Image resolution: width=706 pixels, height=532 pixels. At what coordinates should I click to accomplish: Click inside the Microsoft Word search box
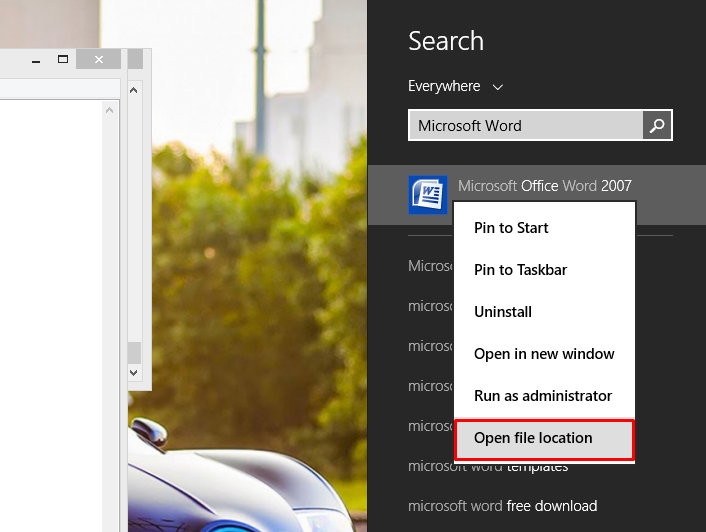(526, 125)
